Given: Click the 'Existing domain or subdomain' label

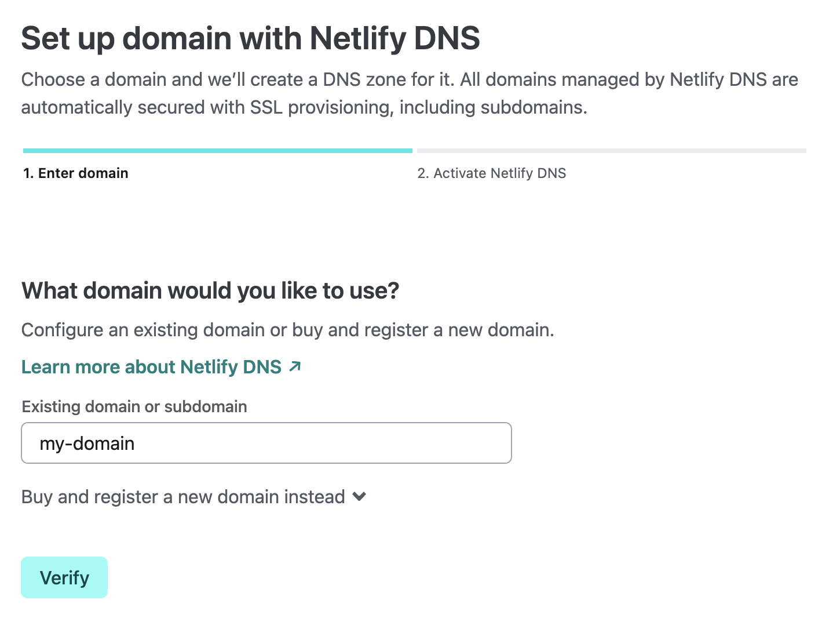Looking at the screenshot, I should click(x=134, y=406).
